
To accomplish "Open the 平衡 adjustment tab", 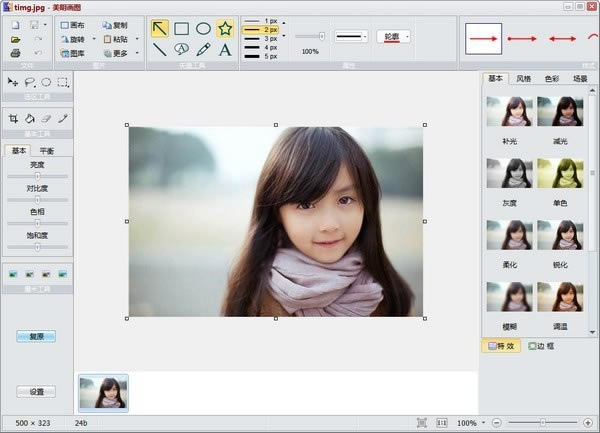I will pyautogui.click(x=46, y=151).
